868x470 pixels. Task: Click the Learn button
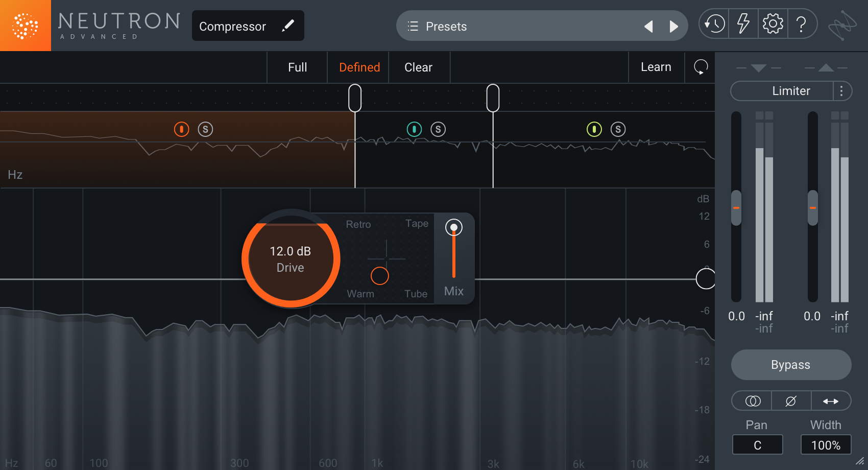pyautogui.click(x=656, y=67)
